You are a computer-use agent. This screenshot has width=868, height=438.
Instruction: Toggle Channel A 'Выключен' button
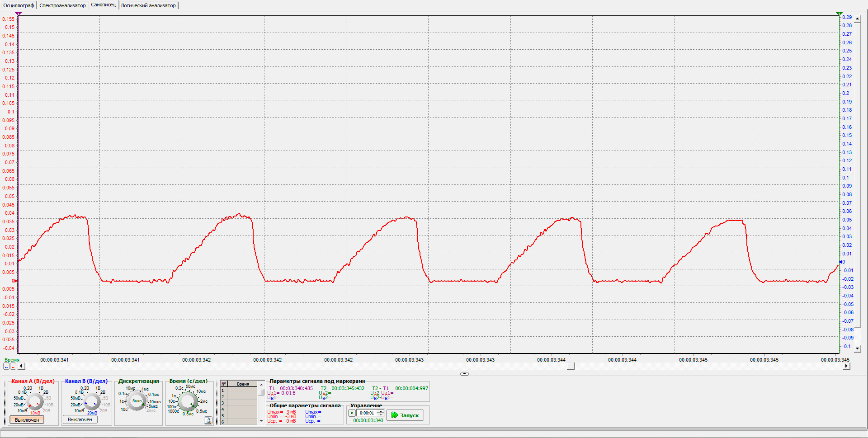[27, 420]
